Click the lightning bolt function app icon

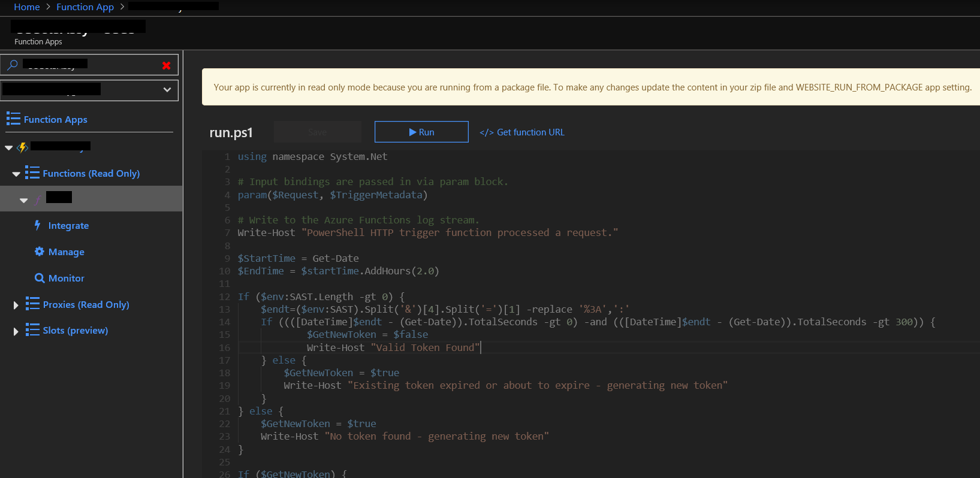coord(23,147)
